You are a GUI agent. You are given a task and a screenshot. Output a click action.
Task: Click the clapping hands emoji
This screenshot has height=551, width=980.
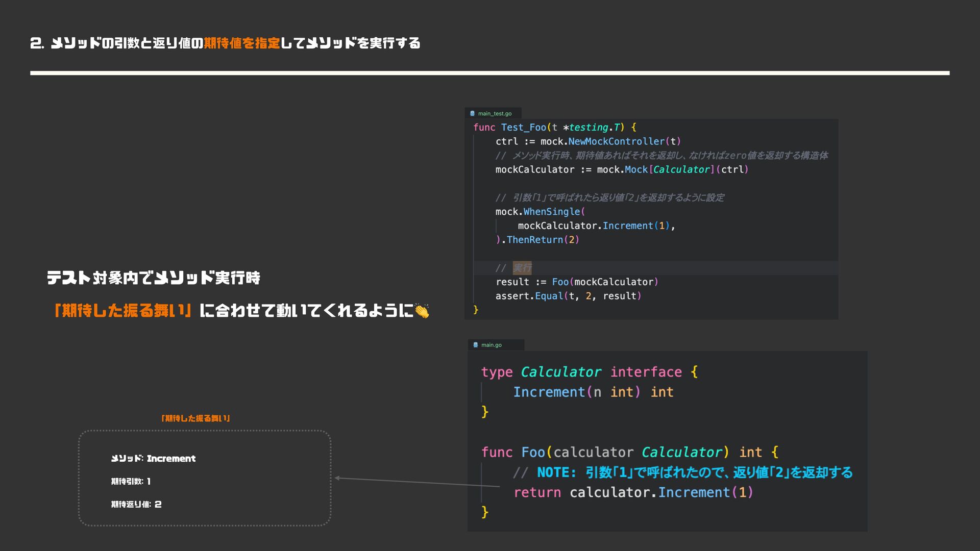pyautogui.click(x=422, y=311)
